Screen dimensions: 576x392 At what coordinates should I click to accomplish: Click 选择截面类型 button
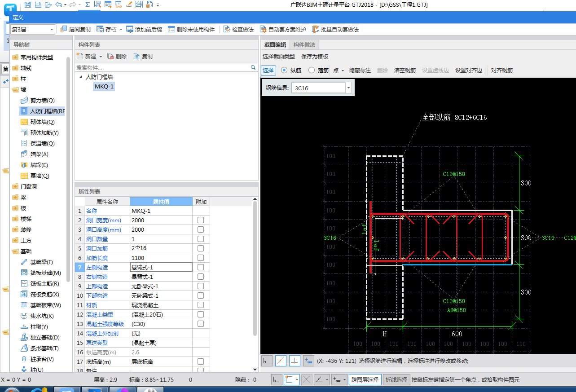(279, 57)
